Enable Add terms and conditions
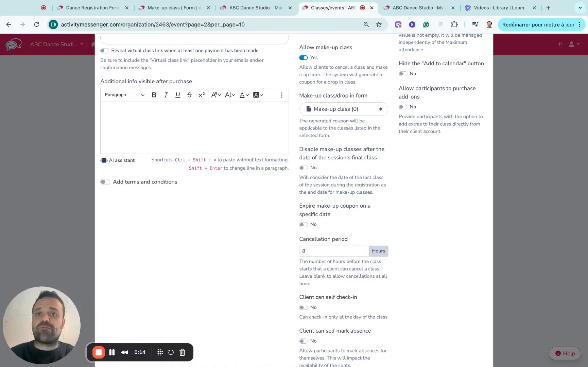The height and width of the screenshot is (367, 588). [105, 182]
